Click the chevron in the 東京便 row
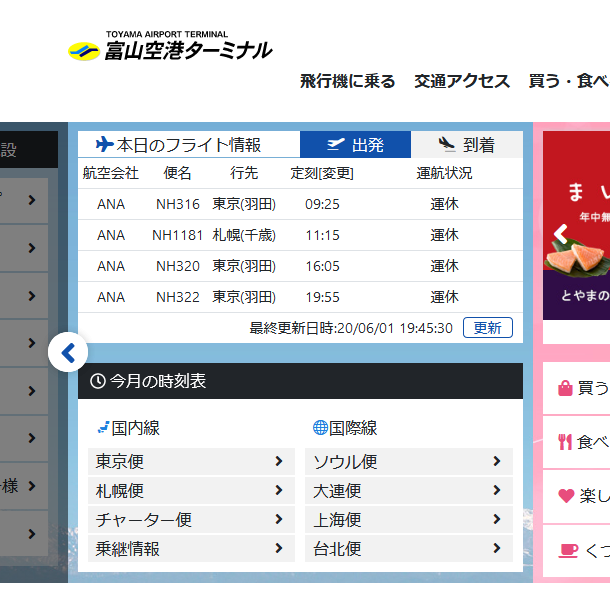 tap(279, 461)
